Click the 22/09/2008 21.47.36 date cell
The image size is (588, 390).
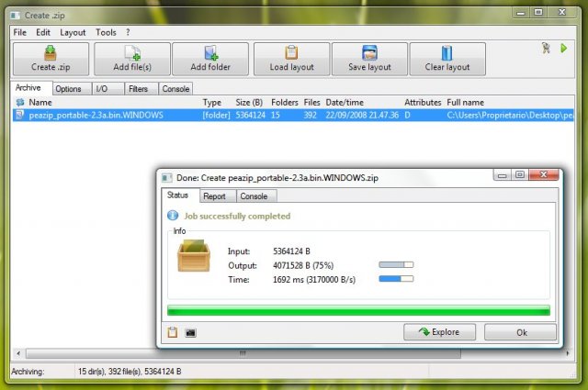point(362,115)
